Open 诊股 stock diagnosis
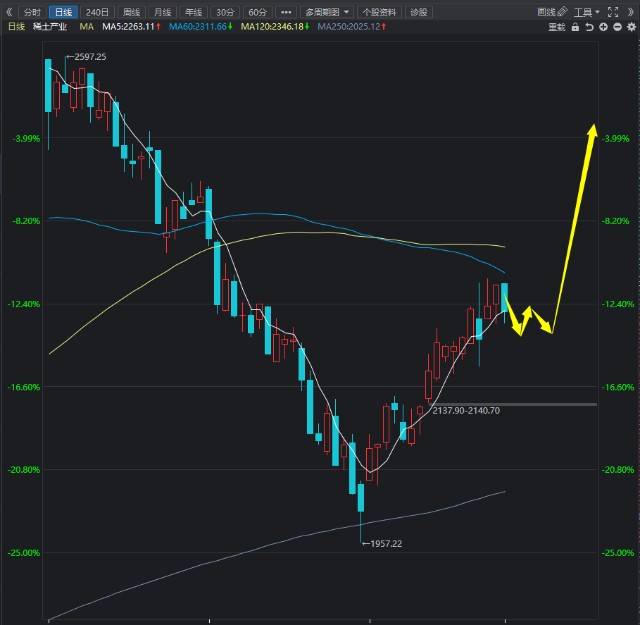640x625 pixels. [x=418, y=12]
